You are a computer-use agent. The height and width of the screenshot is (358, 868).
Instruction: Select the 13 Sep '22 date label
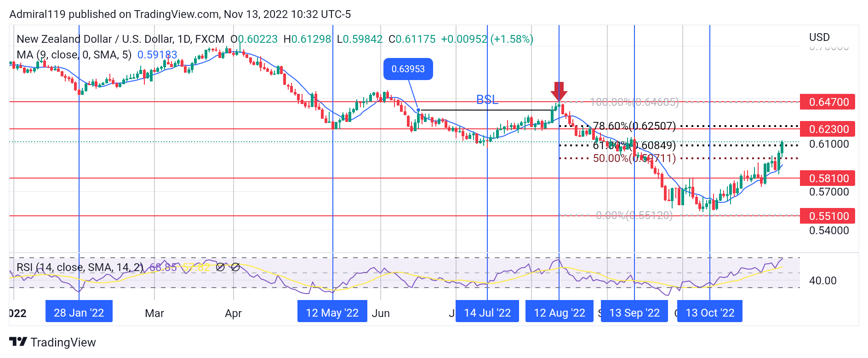click(x=634, y=313)
